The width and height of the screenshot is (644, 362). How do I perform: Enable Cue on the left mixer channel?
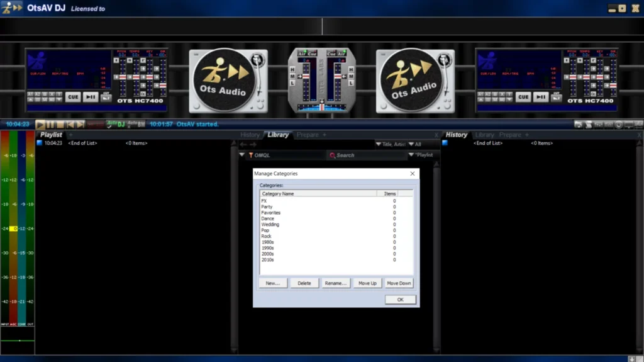coord(312,54)
